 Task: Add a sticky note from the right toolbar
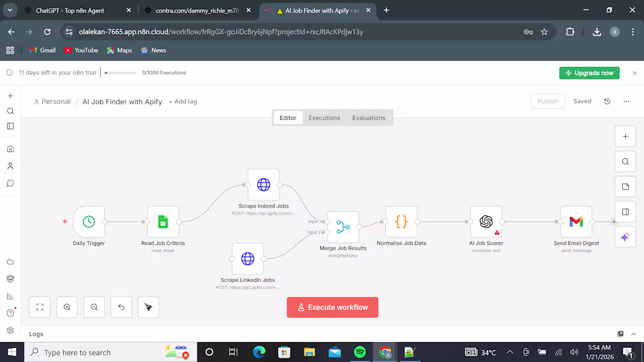pyautogui.click(x=625, y=186)
